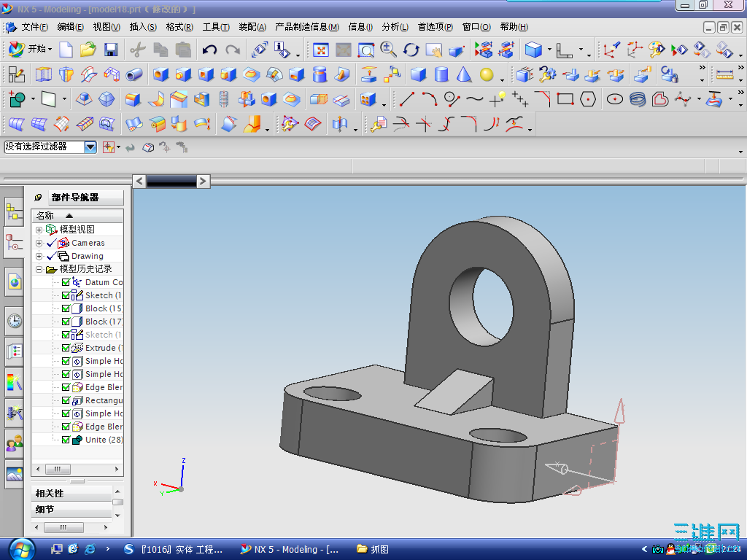The width and height of the screenshot is (747, 560).
Task: Collapse the 模型历史记录 tree node
Action: 39,270
